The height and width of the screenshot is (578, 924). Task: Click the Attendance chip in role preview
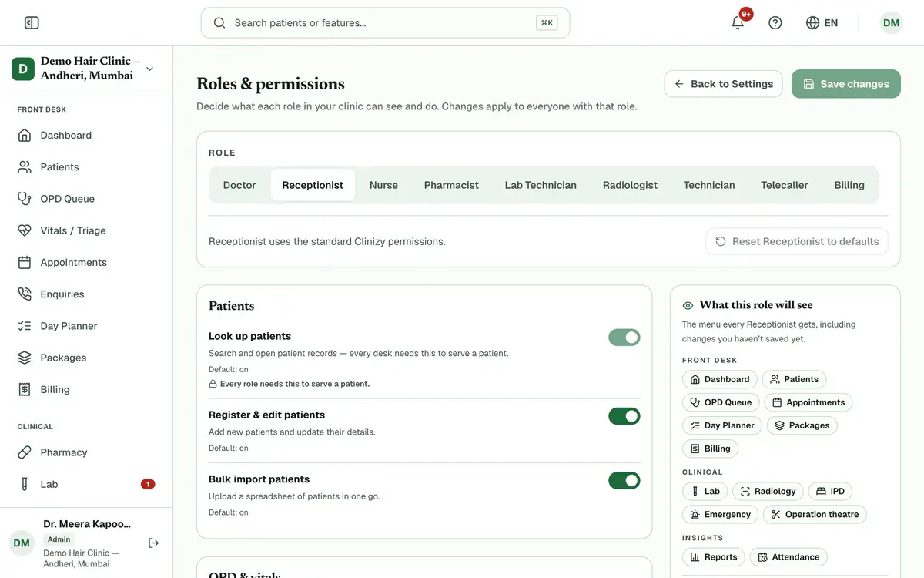click(788, 557)
